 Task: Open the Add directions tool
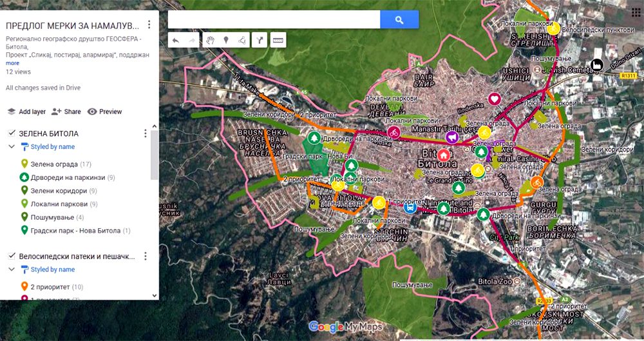260,40
